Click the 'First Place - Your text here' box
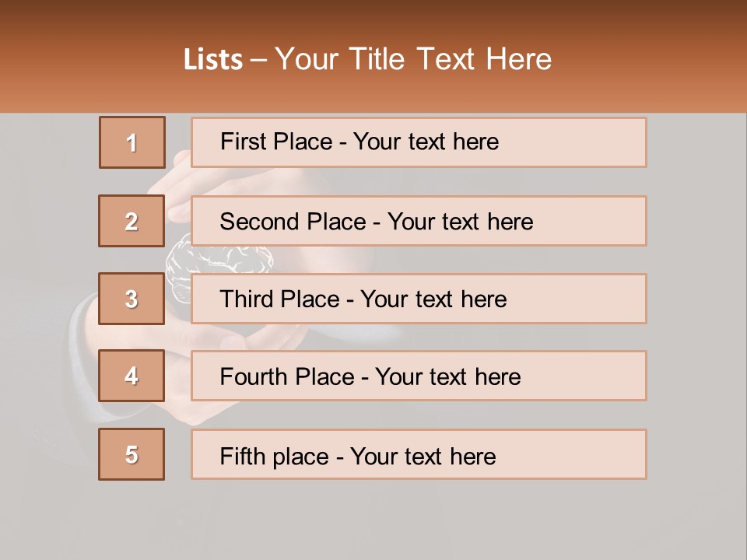This screenshot has width=747, height=560. click(419, 142)
